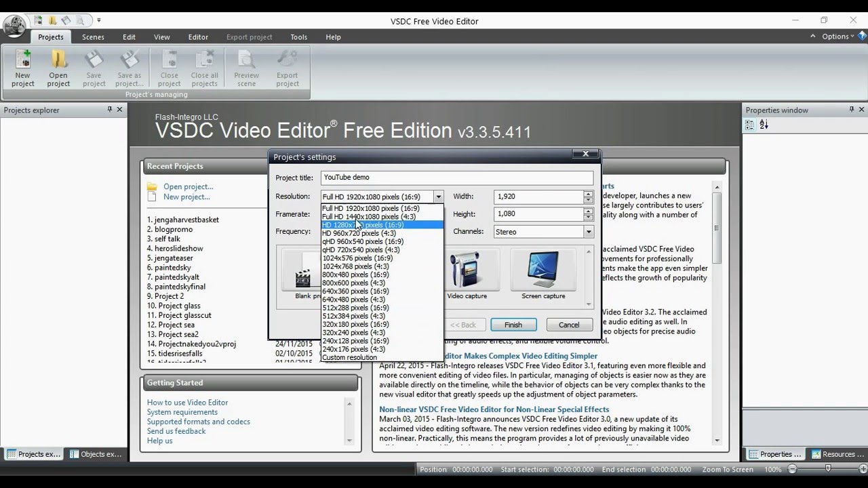Click alphabetical sort icon in Properties window
Screen dimensions: 868x488
(764, 125)
